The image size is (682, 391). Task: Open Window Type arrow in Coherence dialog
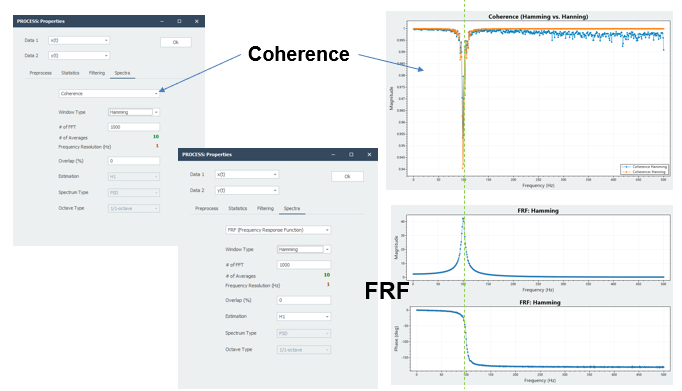tap(156, 112)
